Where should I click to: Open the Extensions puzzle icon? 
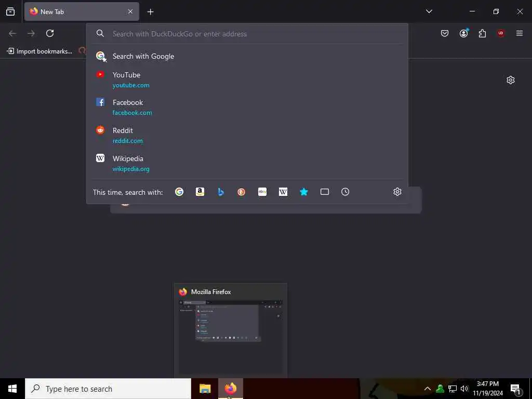482,33
